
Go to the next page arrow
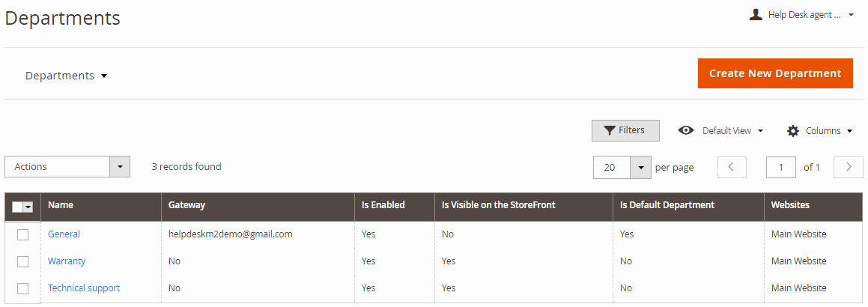pyautogui.click(x=849, y=167)
